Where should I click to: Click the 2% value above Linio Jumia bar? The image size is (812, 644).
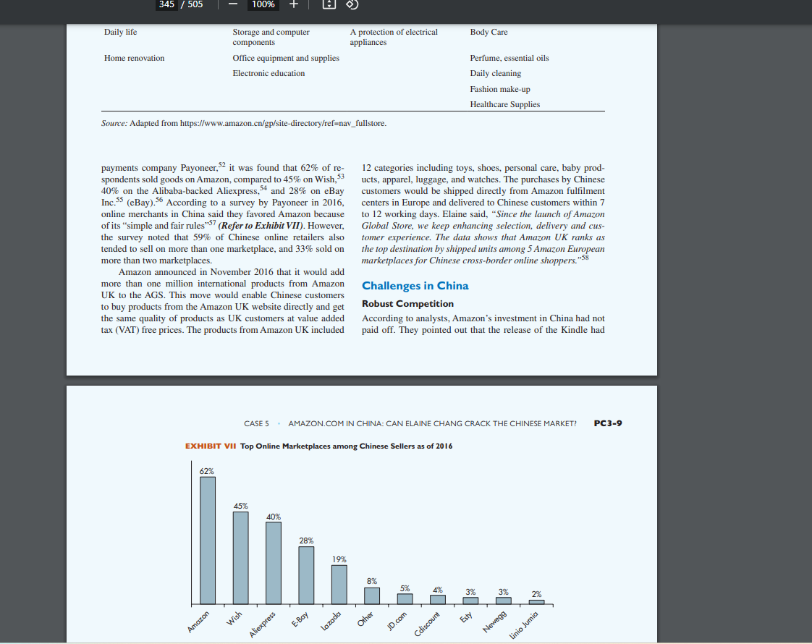(536, 594)
